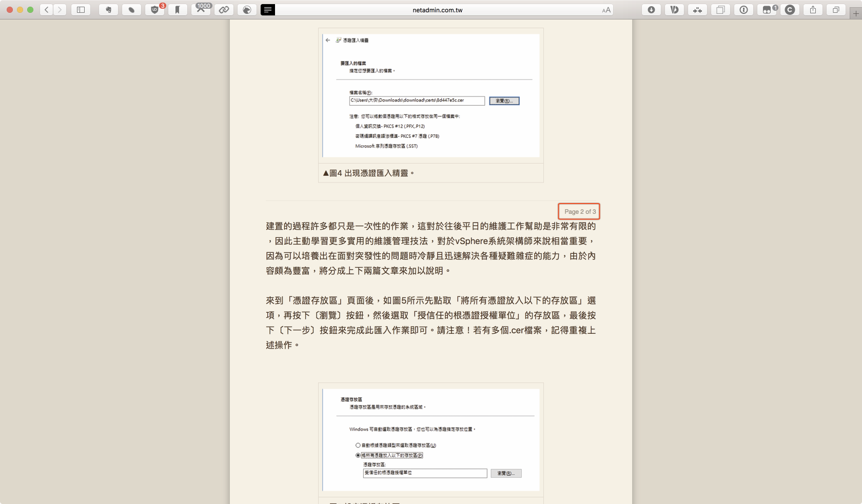
Task: Open the Reader text size AA options
Action: click(x=606, y=10)
